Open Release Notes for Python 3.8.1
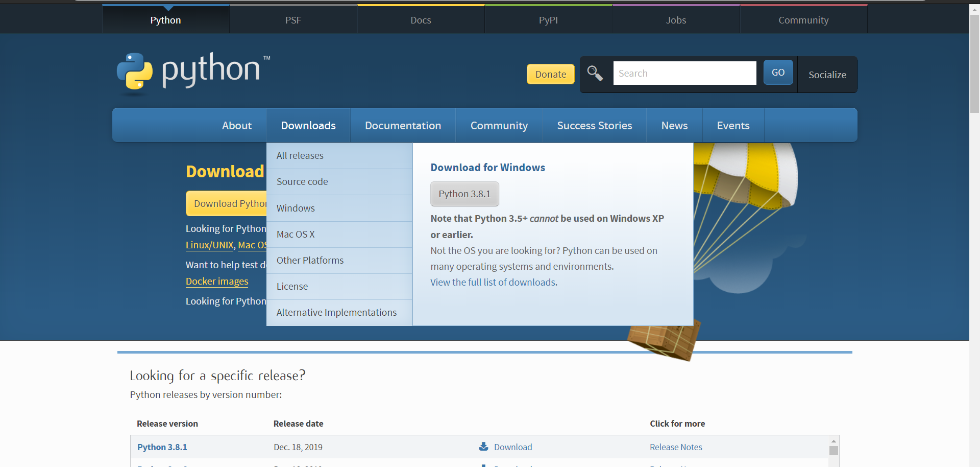Image resolution: width=980 pixels, height=467 pixels. pyautogui.click(x=676, y=447)
